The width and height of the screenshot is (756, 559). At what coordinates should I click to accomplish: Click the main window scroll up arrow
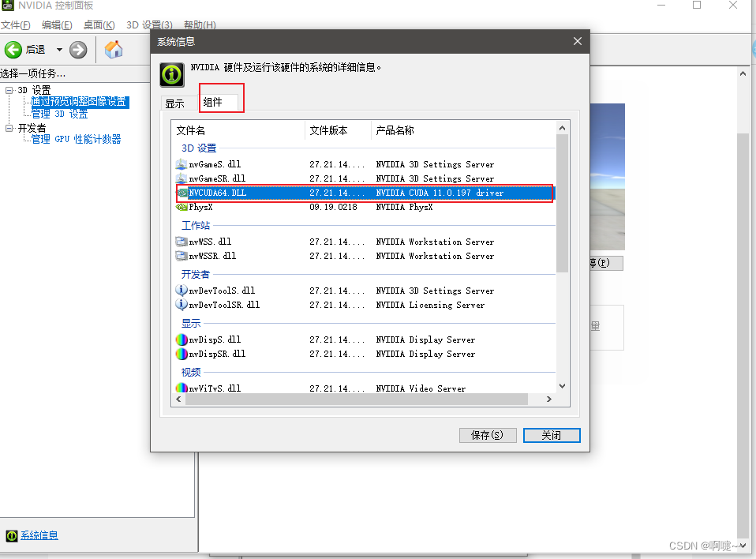[x=743, y=73]
